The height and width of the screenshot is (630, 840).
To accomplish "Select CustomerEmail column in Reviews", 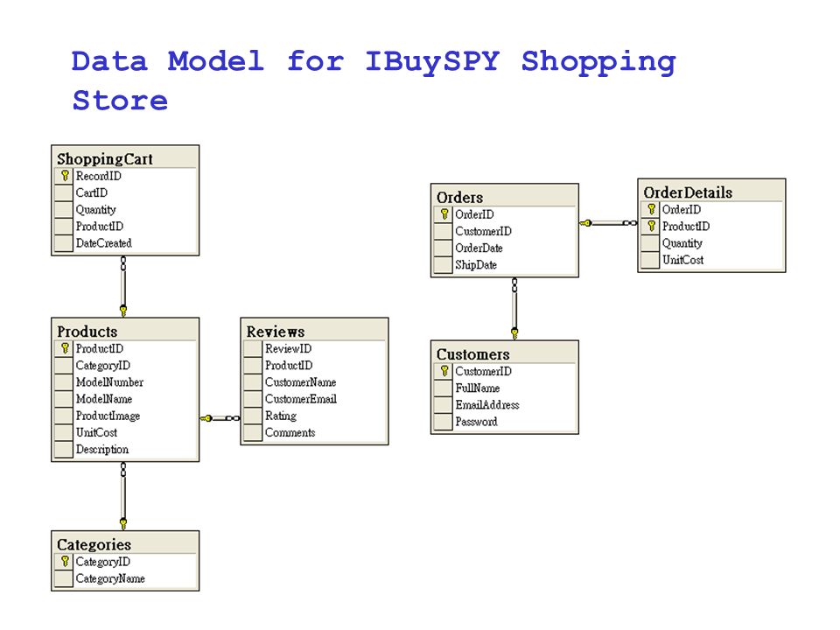I will click(x=301, y=399).
